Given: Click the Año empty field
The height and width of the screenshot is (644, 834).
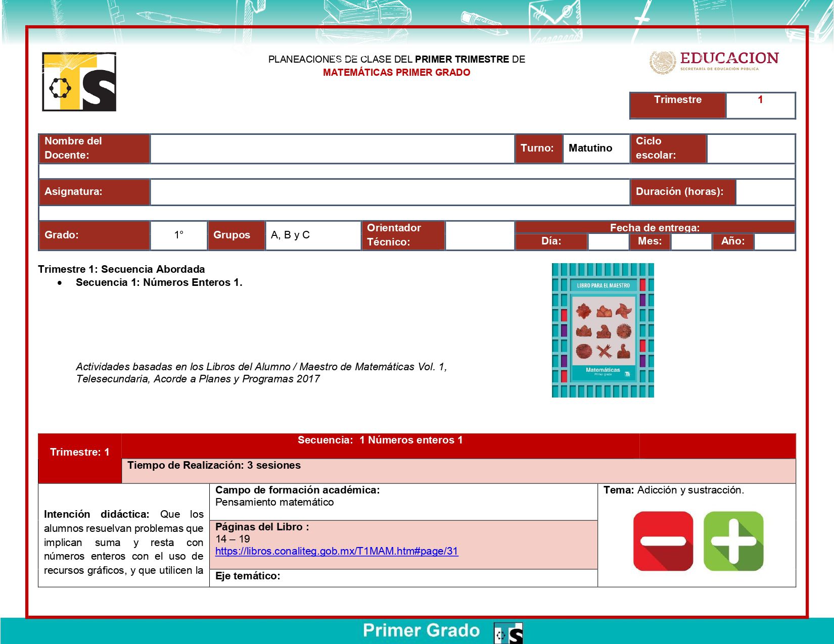Looking at the screenshot, I should click(x=774, y=241).
